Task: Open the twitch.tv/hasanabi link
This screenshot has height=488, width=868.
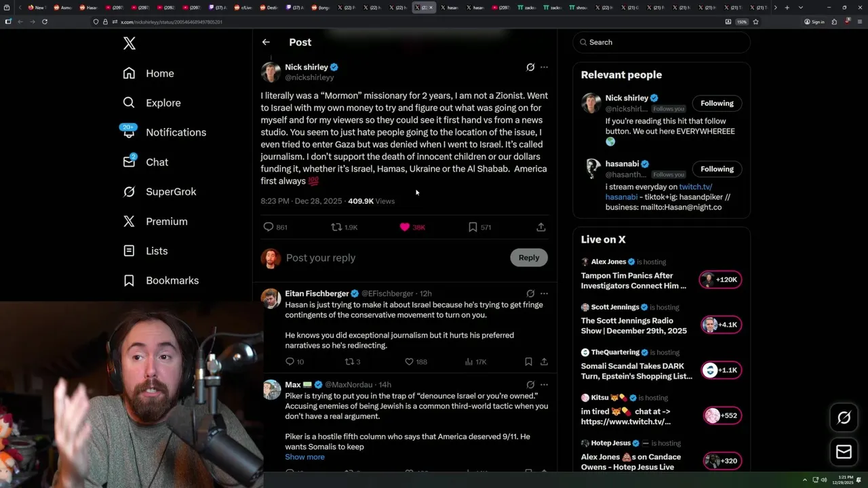Action: click(695, 186)
